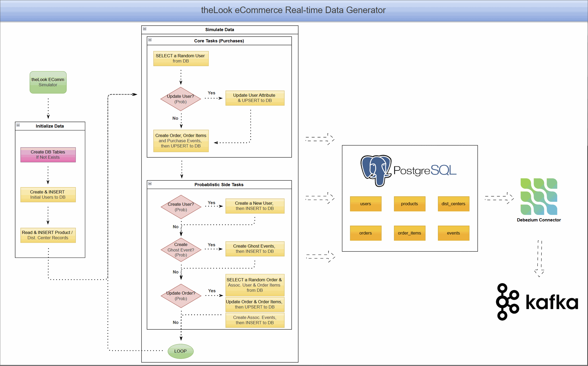588x366 pixels.
Task: Click the SELECT a Random User from DB box
Action: [x=180, y=58]
